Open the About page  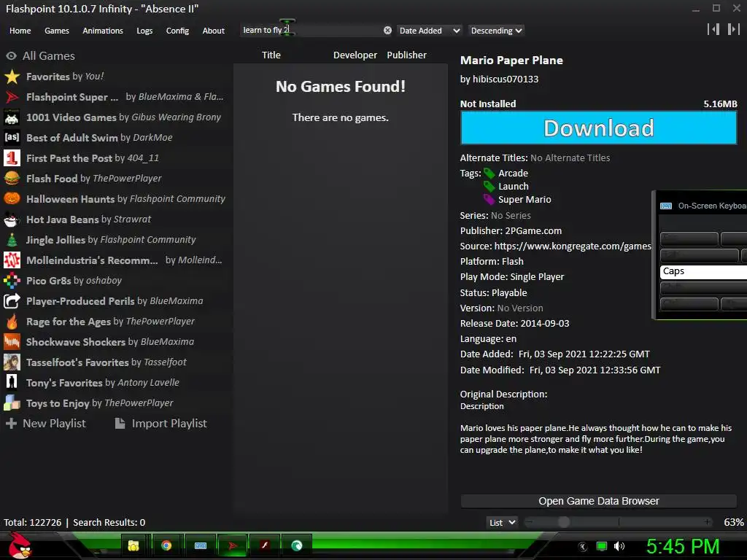(x=214, y=31)
